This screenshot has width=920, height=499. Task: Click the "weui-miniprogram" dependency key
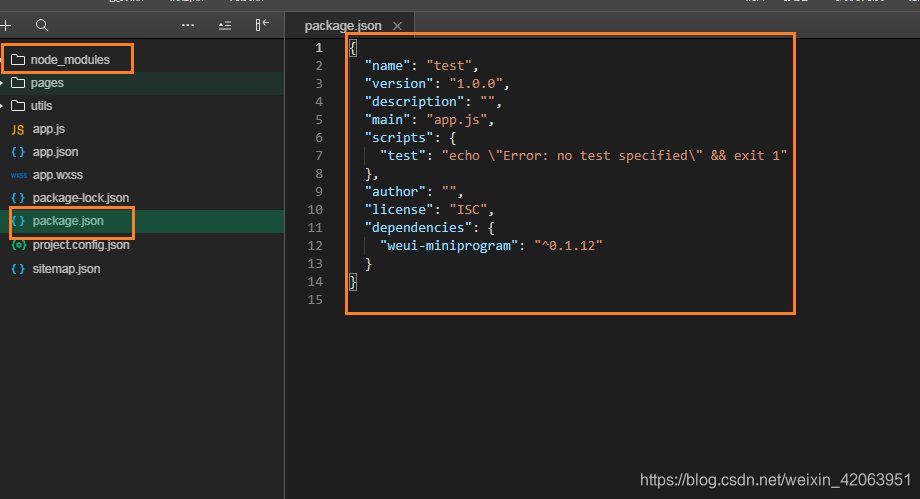pos(449,245)
